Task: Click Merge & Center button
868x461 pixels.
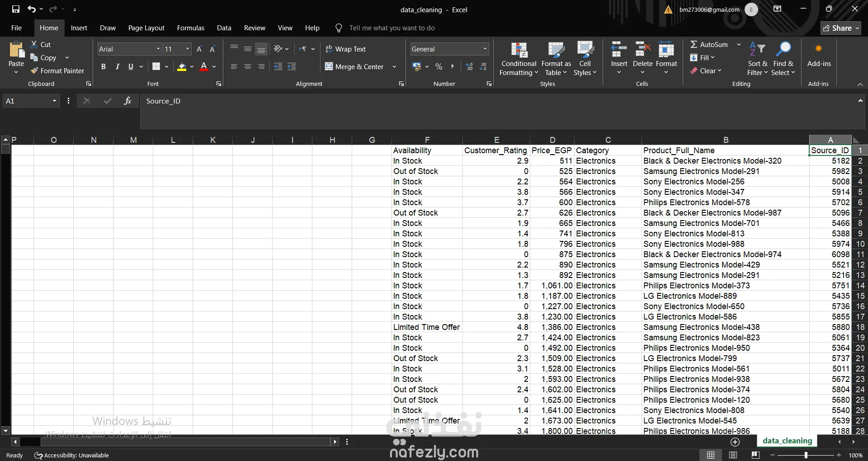Action: coord(354,66)
